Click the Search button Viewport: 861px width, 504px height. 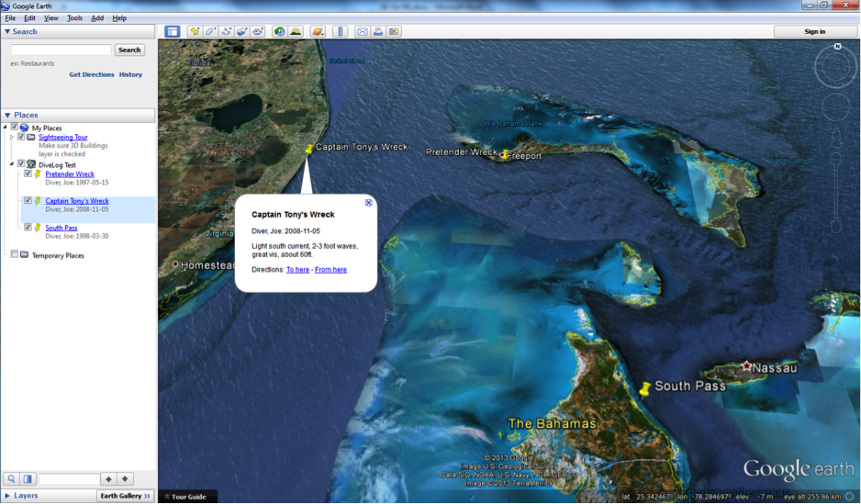pos(129,50)
